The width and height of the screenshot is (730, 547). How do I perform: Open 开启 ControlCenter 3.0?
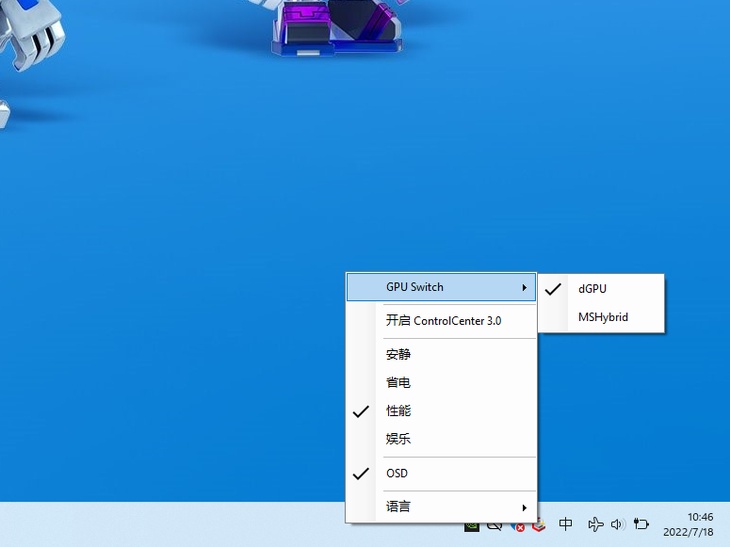tap(443, 321)
